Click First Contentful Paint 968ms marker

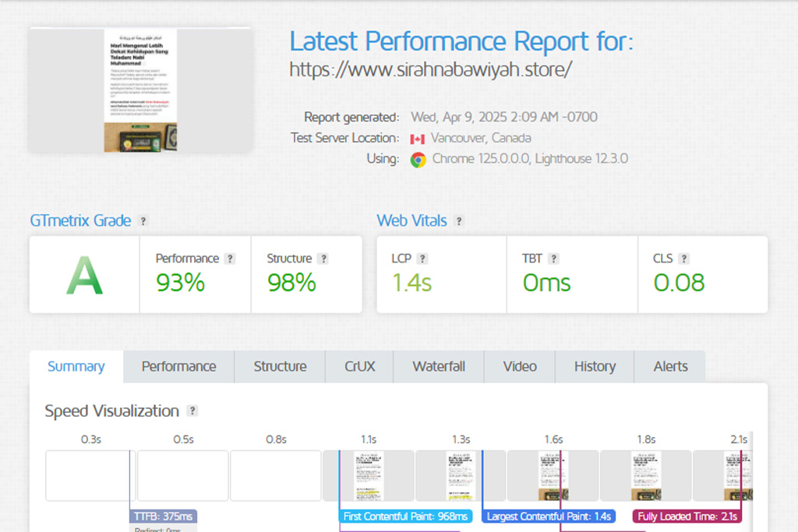coord(406,516)
